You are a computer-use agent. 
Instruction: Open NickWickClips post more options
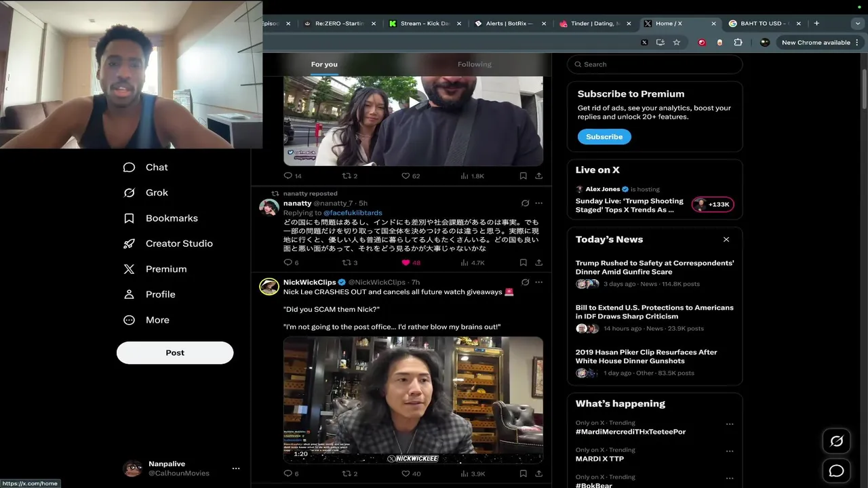coord(538,282)
